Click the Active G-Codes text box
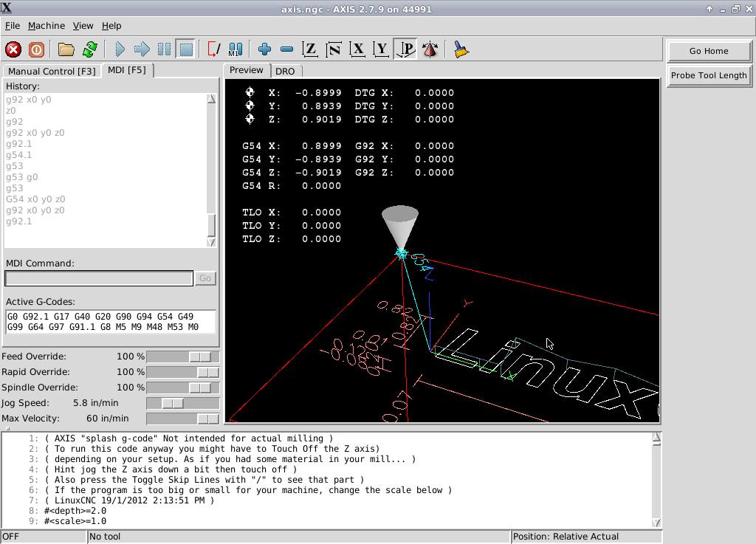This screenshot has width=756, height=544. pos(111,321)
